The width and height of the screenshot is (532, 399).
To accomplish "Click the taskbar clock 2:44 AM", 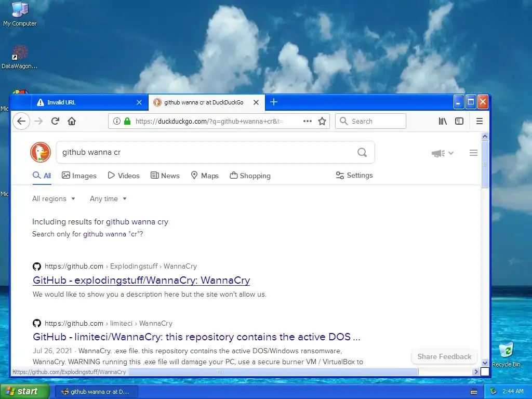I will coord(513,391).
